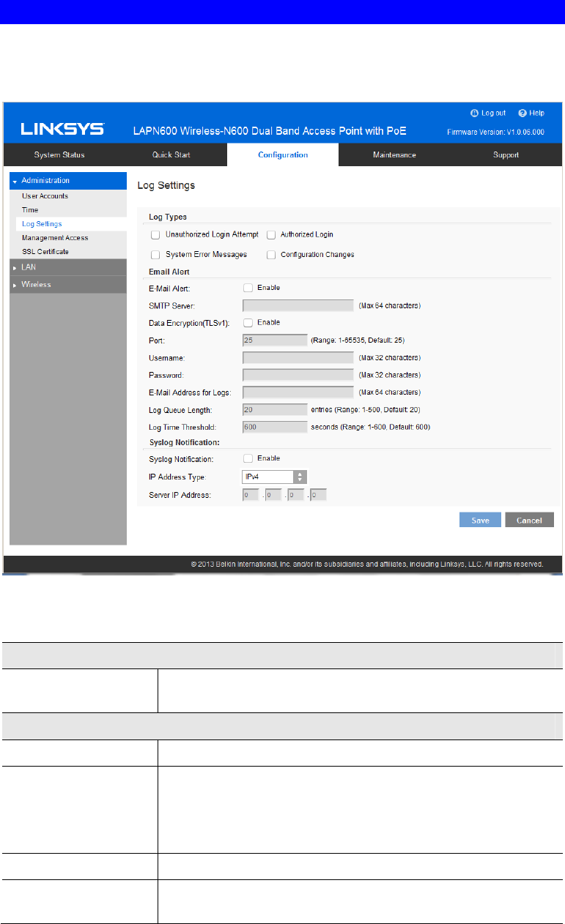Click the Log Queue Length field
The image size is (565, 924).
click(x=275, y=409)
